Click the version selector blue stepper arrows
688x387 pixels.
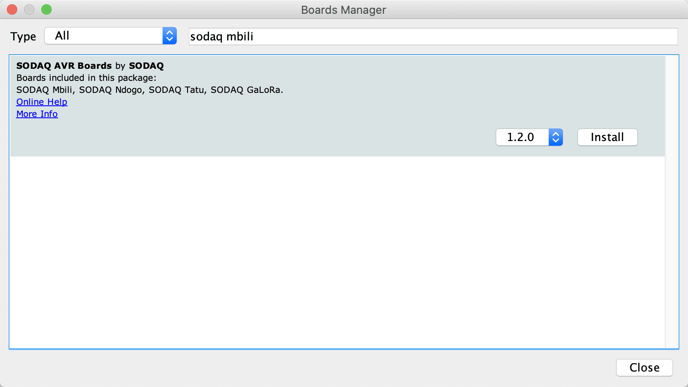(x=555, y=137)
